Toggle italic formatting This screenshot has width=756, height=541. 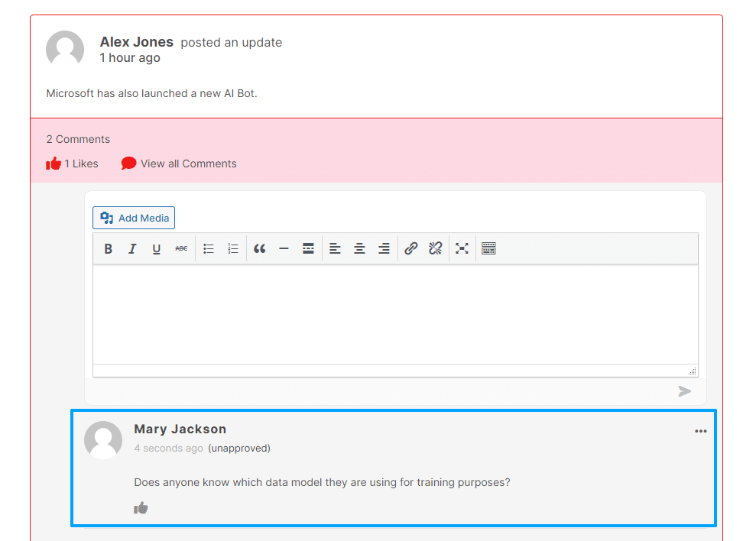pos(132,249)
